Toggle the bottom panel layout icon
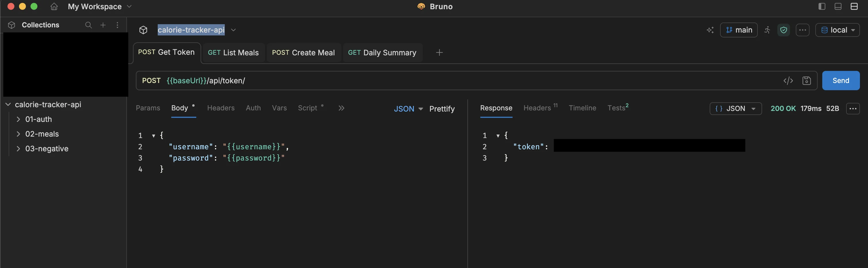 [x=838, y=6]
